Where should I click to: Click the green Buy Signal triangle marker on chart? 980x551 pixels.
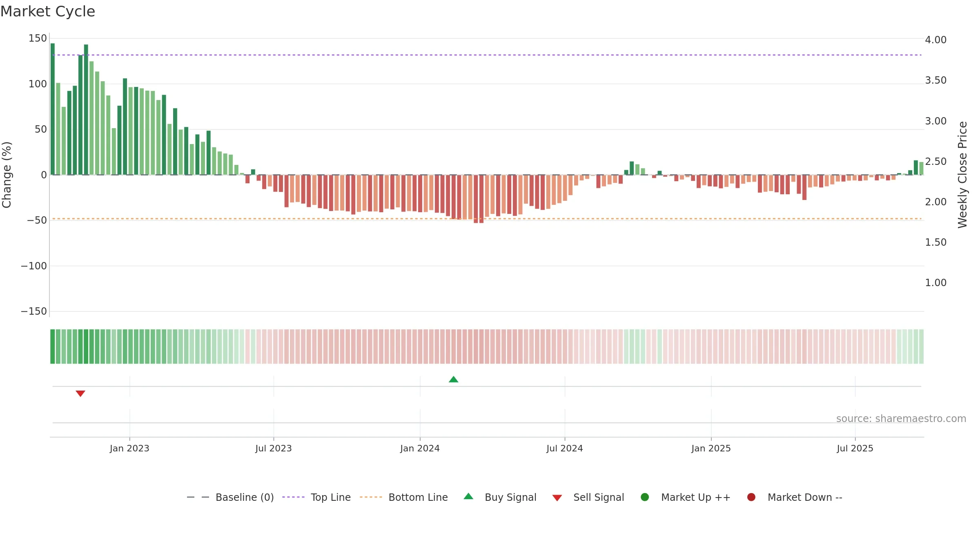[453, 380]
